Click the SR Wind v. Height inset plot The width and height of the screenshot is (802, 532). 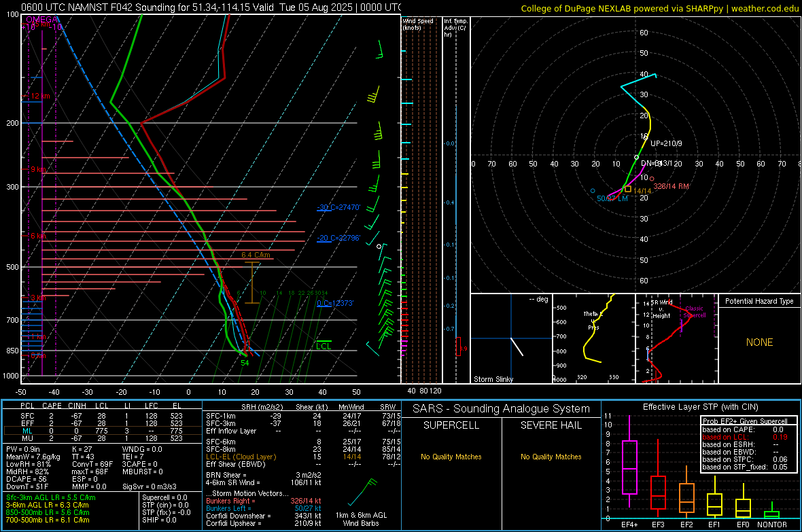point(677,338)
